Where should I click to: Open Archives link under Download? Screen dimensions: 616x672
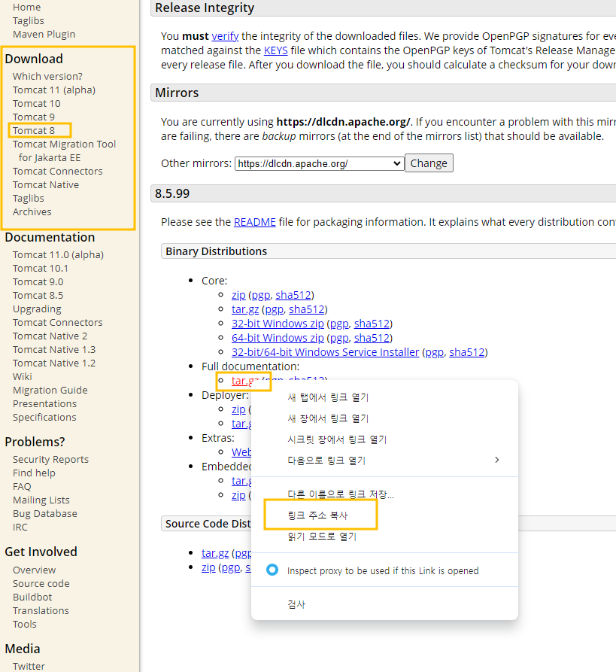(32, 211)
